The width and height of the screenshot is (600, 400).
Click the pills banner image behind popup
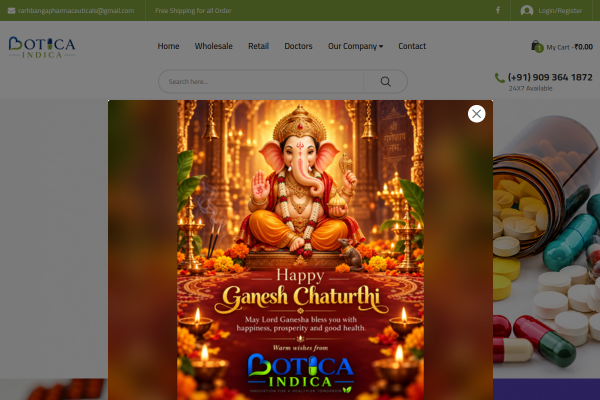click(546, 239)
